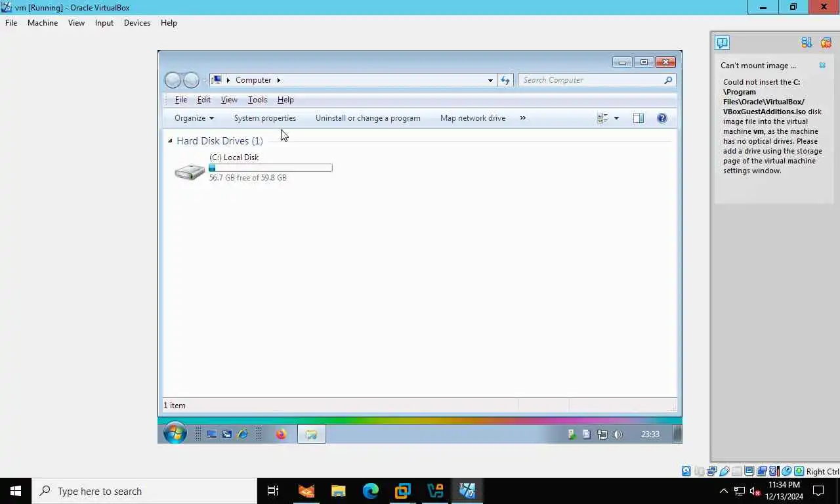Open the Explorer View menu
This screenshot has width=840, height=504.
229,100
